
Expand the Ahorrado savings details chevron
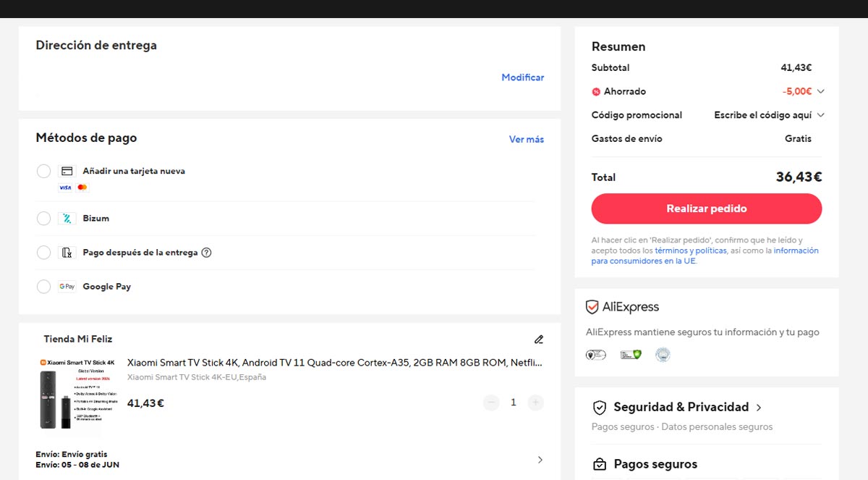820,92
